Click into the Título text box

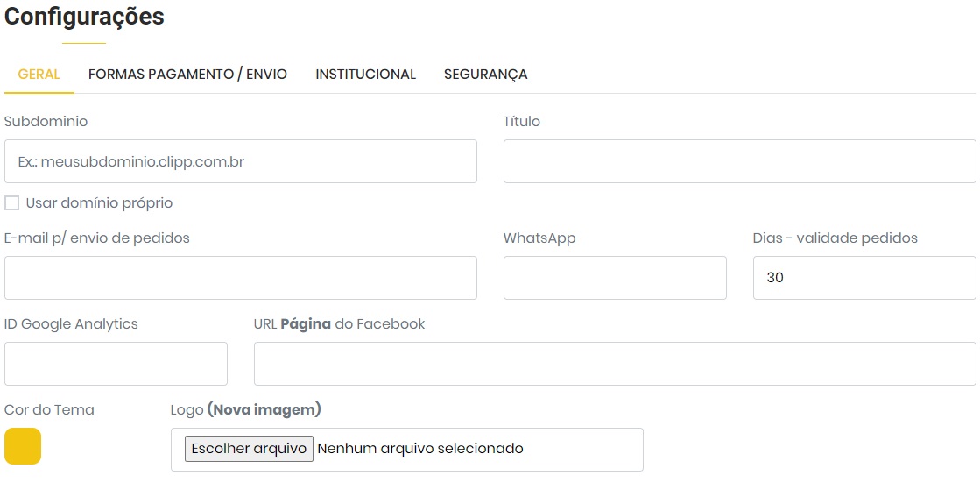[x=739, y=161]
